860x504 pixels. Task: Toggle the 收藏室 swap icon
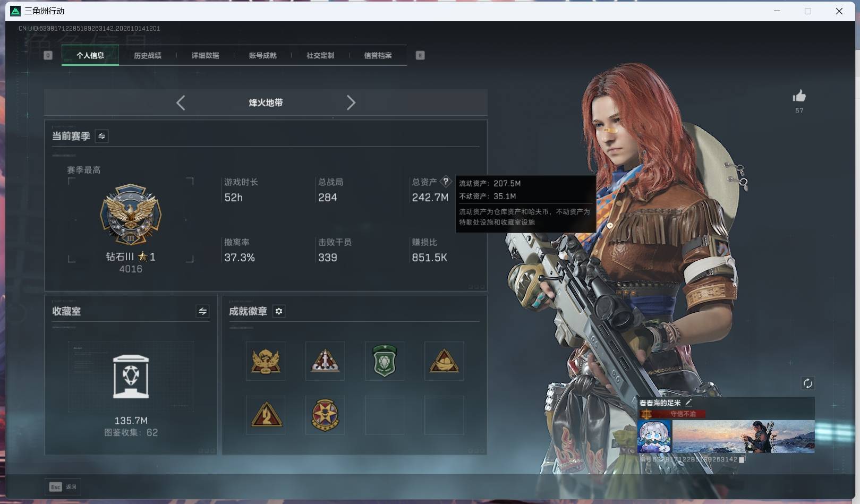(202, 311)
